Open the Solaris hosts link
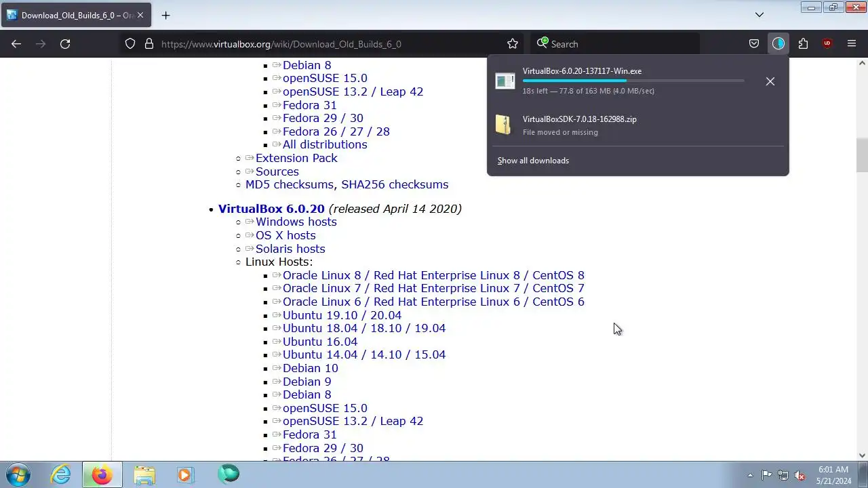This screenshot has height=488, width=868. click(x=290, y=249)
